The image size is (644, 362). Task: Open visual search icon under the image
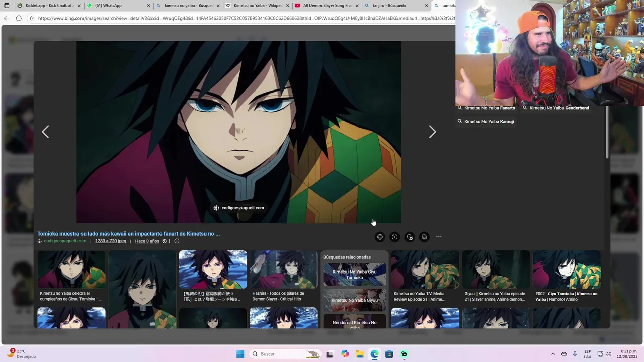tap(394, 237)
